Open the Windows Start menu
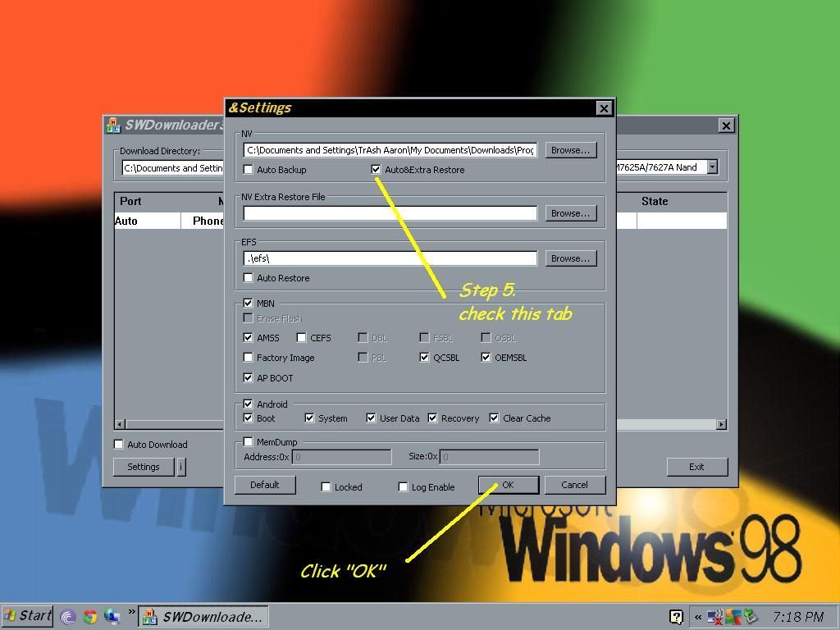 point(28,616)
